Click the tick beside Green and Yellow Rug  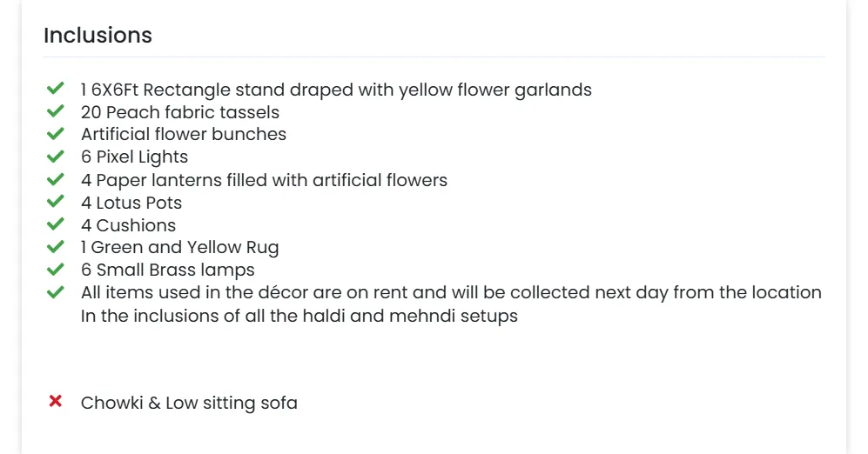[56, 247]
